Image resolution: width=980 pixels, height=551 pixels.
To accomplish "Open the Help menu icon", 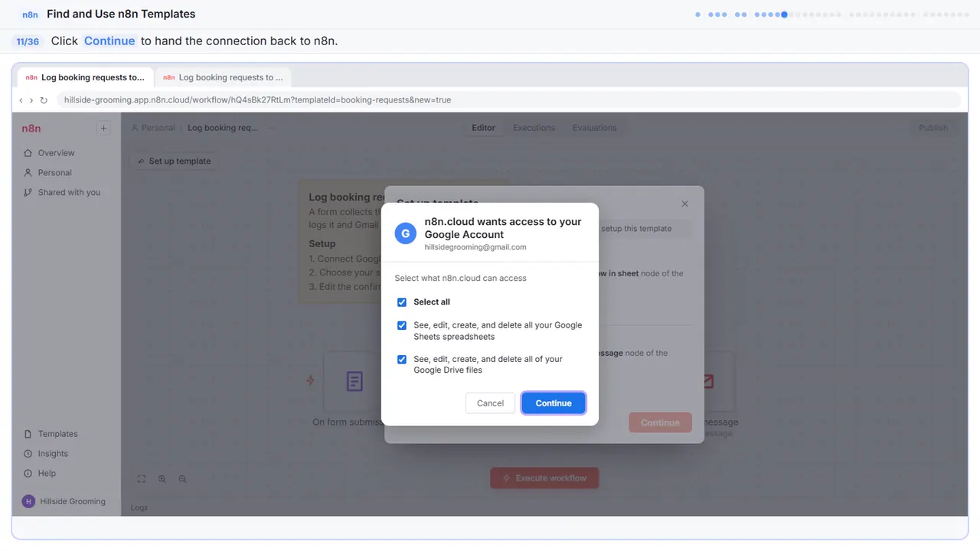I will 28,474.
